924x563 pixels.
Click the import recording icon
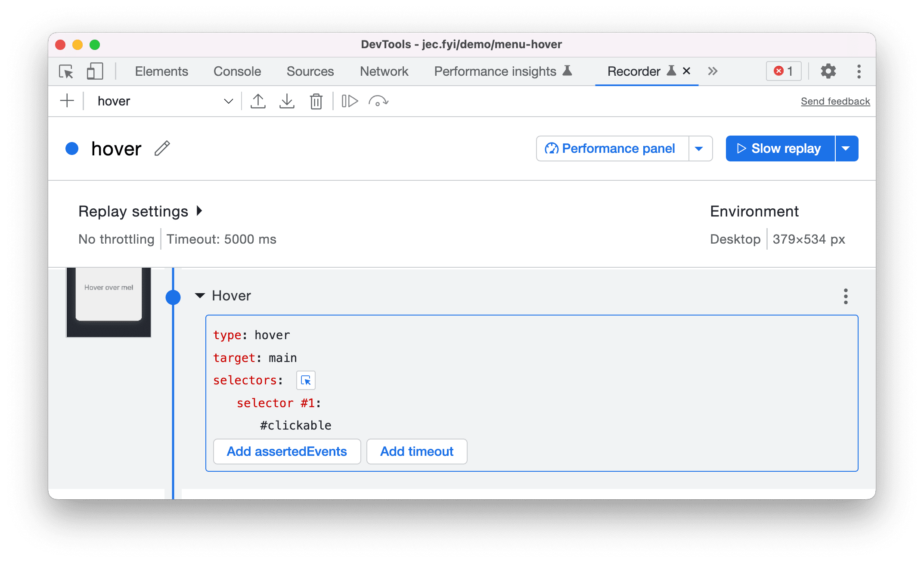coord(286,101)
